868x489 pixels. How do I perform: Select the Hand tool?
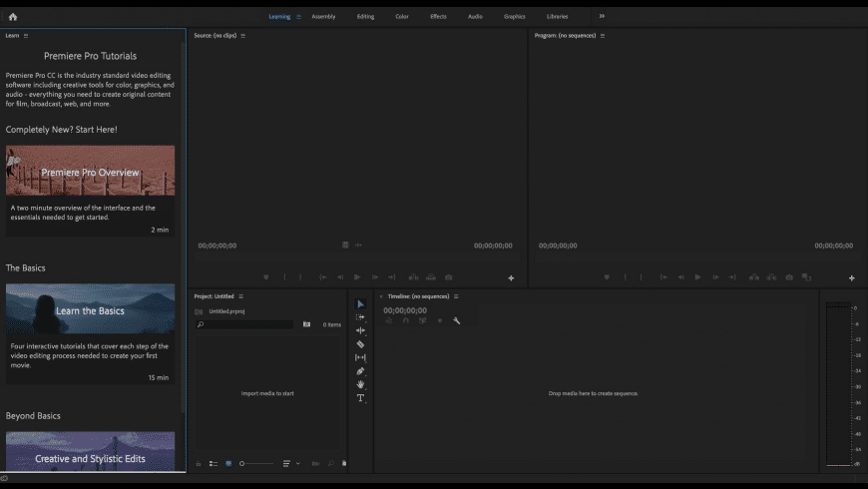tap(360, 384)
